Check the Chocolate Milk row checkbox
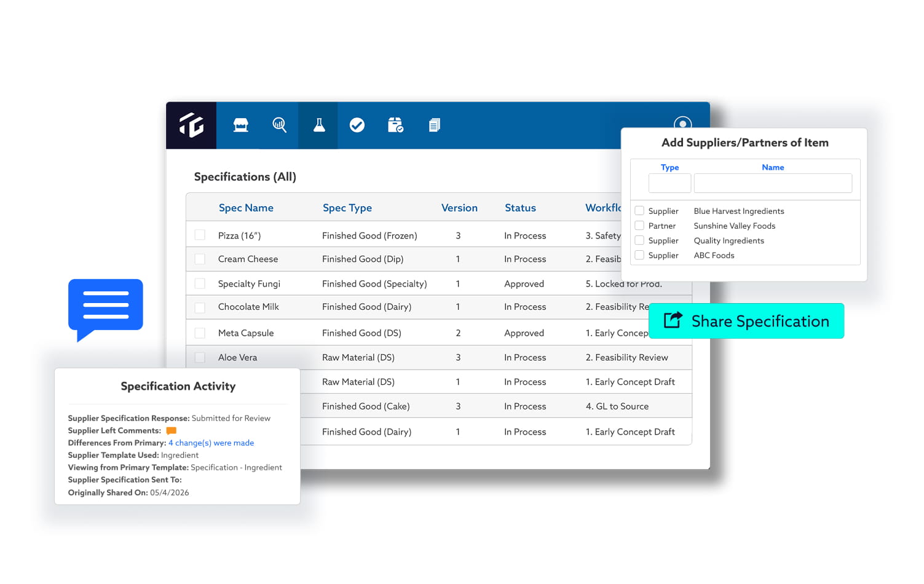This screenshot has height=584, width=924. coord(200,307)
